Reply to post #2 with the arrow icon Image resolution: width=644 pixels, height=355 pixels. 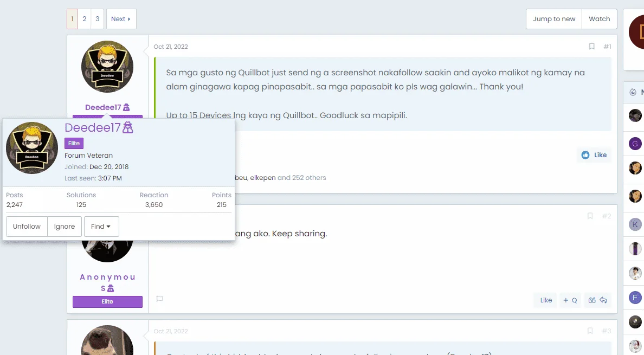tap(603, 300)
